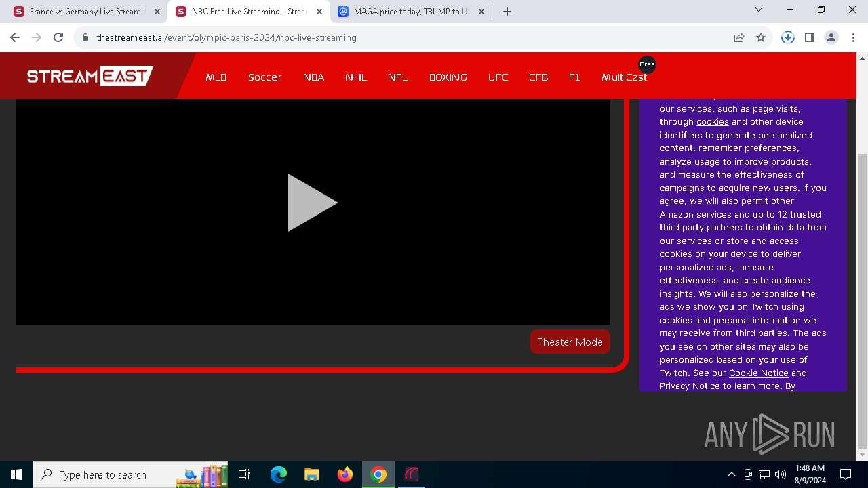This screenshot has width=868, height=488.
Task: Close the France vs Germany tab
Action: [x=157, y=12]
